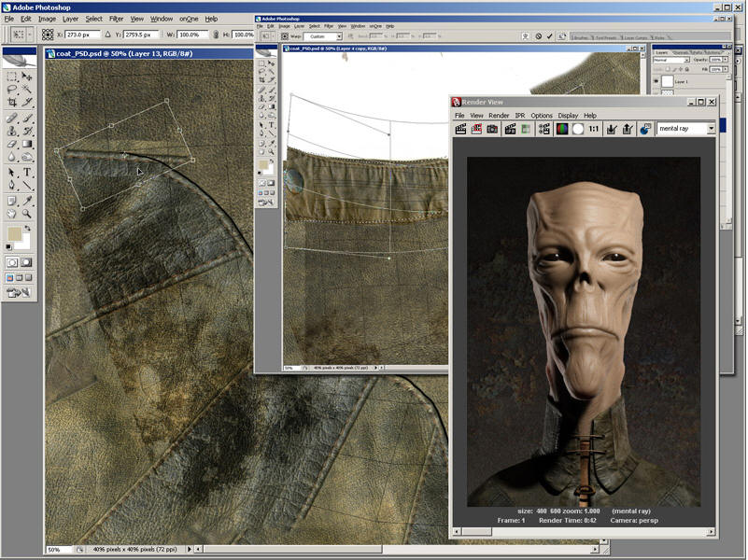Open the Filter menu in main Photoshop
Viewport: 748px width, 560px height.
pos(116,19)
